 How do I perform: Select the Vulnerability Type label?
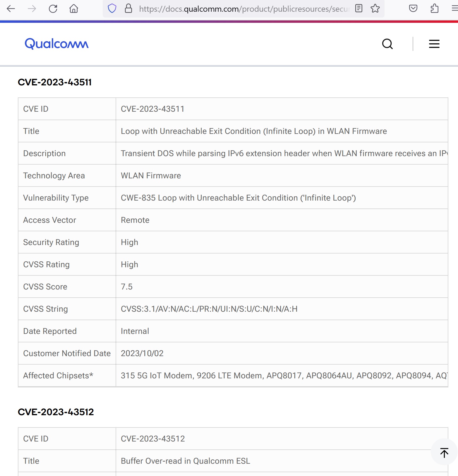click(56, 198)
